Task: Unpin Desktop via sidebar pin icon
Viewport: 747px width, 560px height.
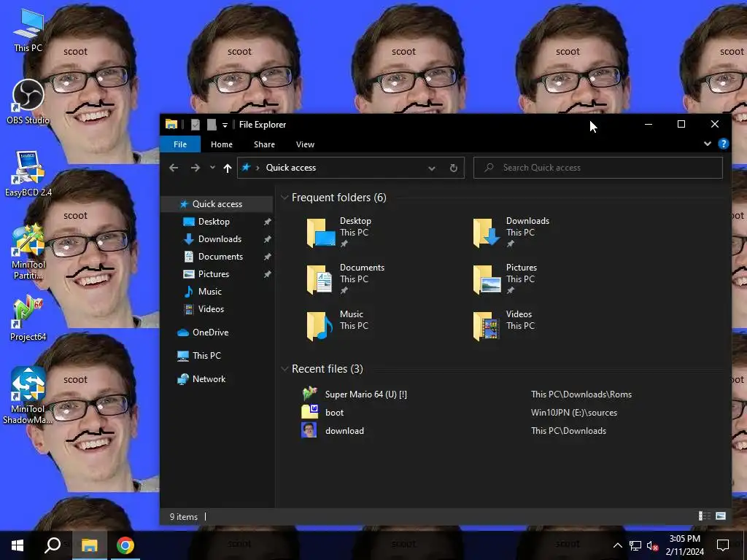Action: (267, 222)
